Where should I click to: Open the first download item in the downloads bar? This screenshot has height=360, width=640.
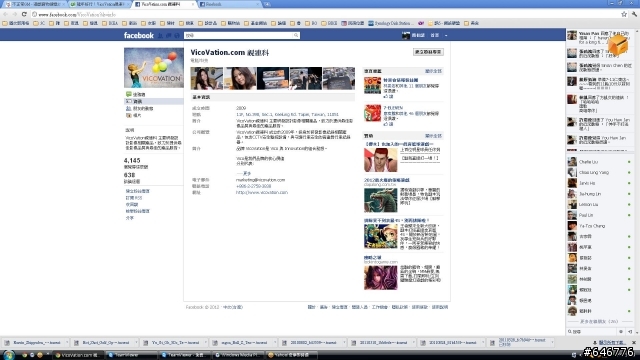tap(37, 343)
